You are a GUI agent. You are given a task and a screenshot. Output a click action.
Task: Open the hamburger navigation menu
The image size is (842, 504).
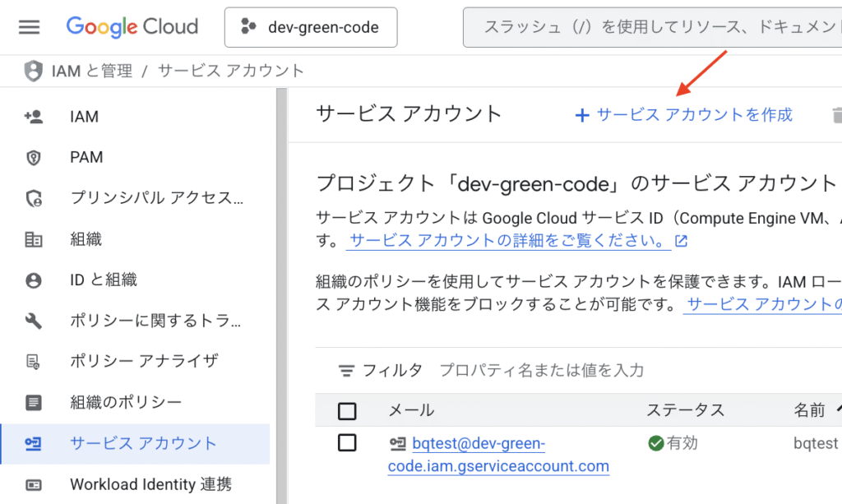click(29, 27)
